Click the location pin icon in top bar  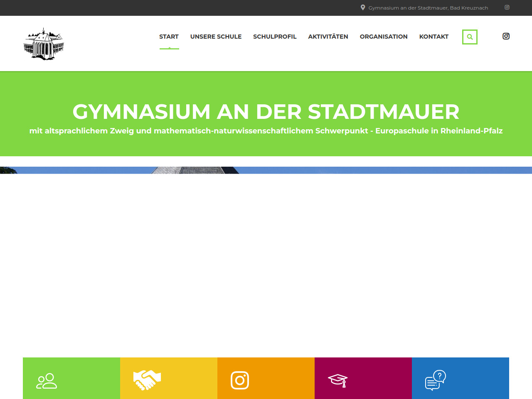coord(363,7)
